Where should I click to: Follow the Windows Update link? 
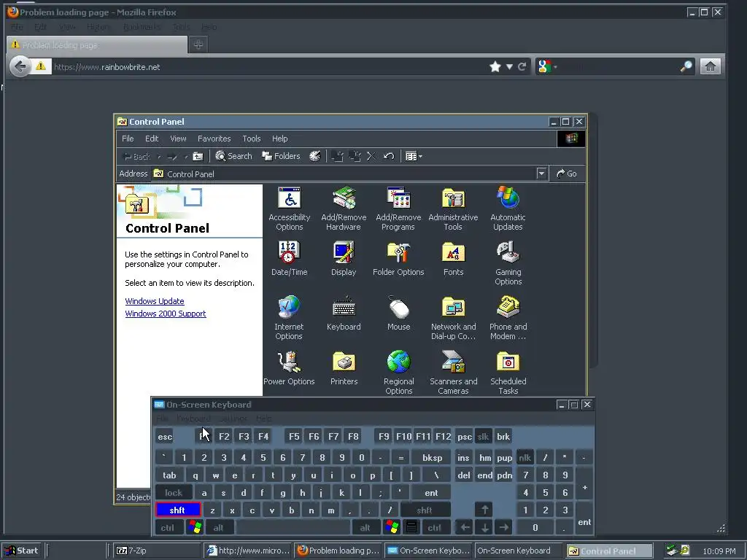[155, 301]
